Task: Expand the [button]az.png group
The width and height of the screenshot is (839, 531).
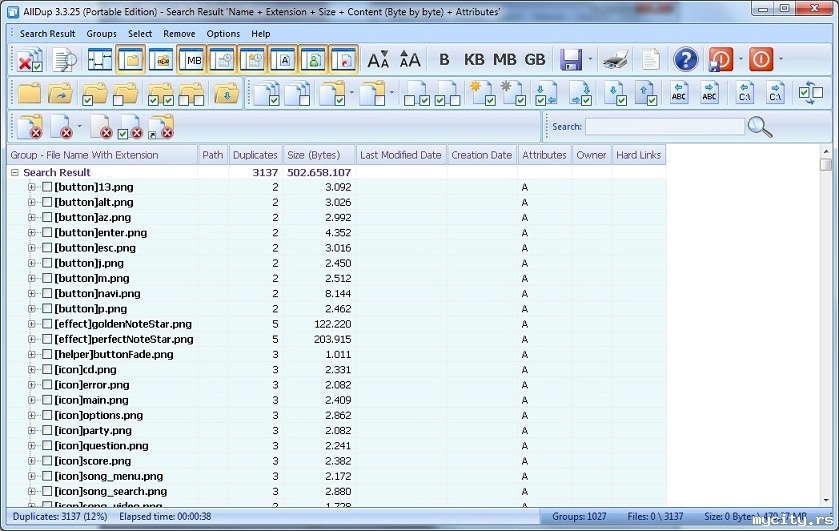Action: [32, 217]
